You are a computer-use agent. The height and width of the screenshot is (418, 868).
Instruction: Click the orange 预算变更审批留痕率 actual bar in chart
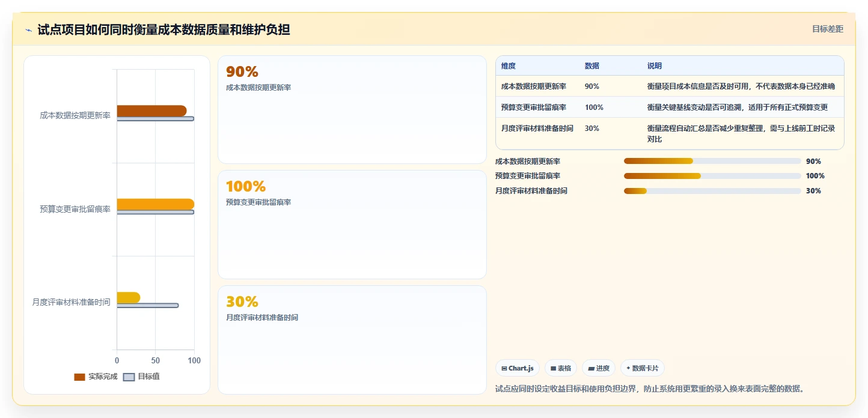click(x=155, y=204)
